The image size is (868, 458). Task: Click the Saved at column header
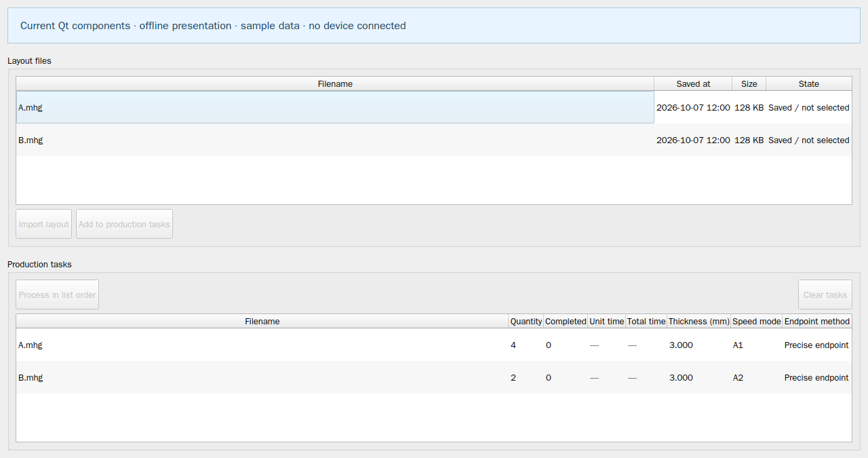click(x=693, y=83)
